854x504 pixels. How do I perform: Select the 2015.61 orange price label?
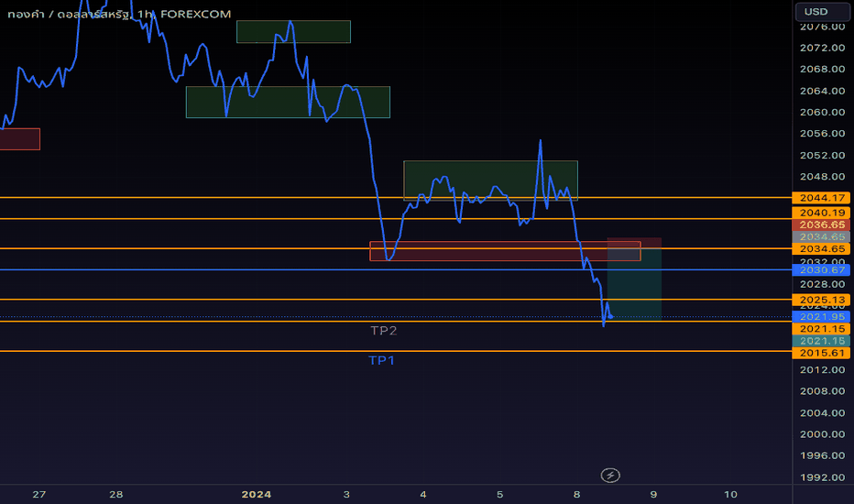(x=822, y=353)
